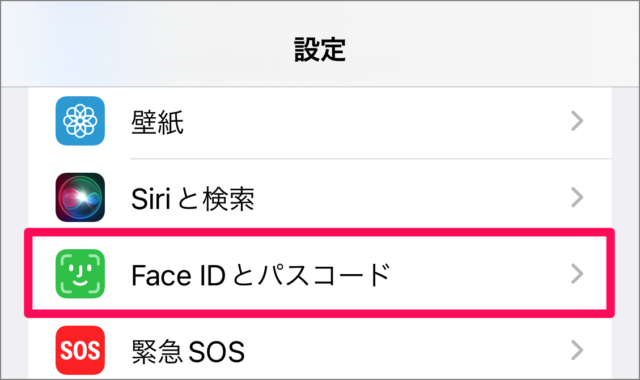Click the separator line below 壁紙
Screen dimensions: 640x380
(x=371, y=158)
